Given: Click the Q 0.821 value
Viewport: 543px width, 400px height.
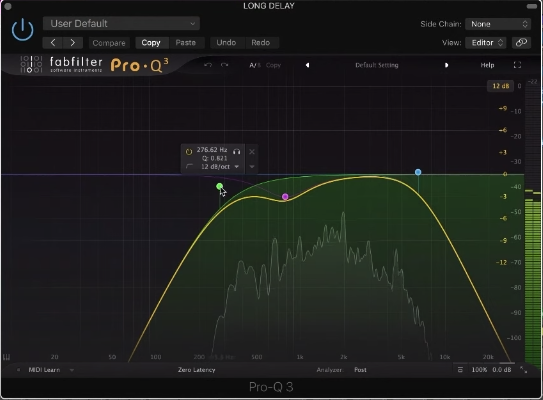Looking at the screenshot, I should click(x=215, y=158).
